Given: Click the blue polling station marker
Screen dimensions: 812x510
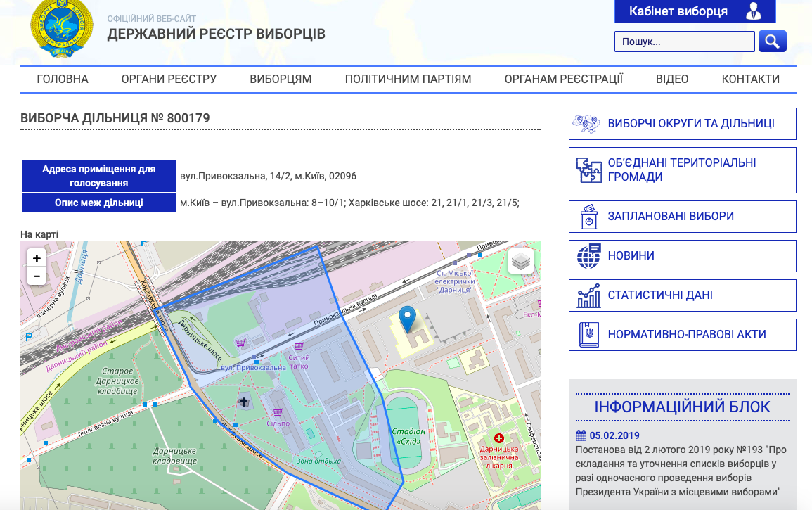Looking at the screenshot, I should click(x=407, y=319).
